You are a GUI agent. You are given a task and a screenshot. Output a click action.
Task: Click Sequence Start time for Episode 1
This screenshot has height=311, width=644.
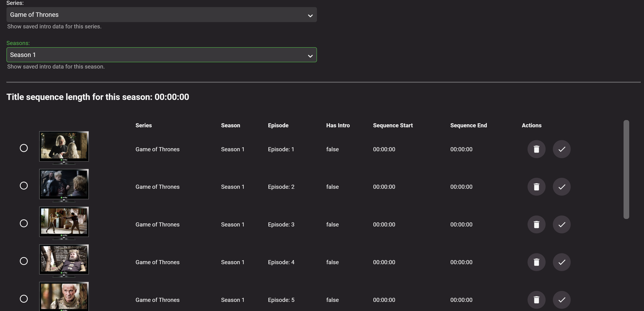[x=384, y=149]
